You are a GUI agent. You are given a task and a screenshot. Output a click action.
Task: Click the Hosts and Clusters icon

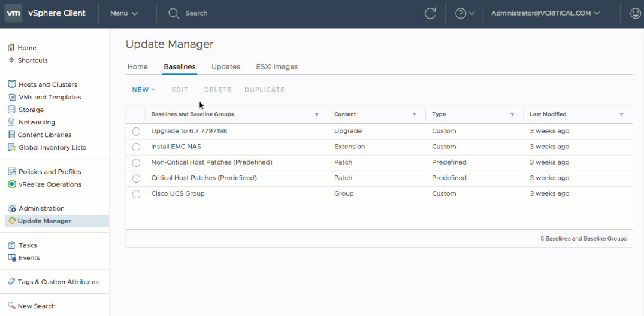[11, 84]
